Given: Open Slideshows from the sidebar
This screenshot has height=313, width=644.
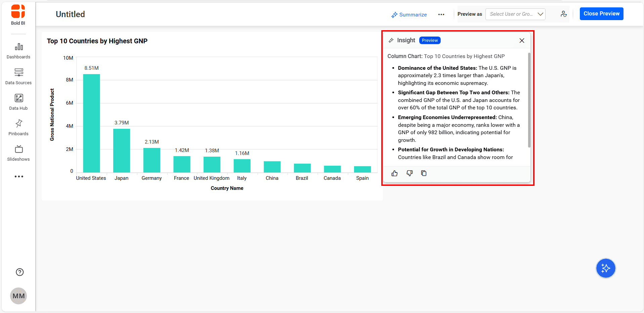Looking at the screenshot, I should [18, 153].
